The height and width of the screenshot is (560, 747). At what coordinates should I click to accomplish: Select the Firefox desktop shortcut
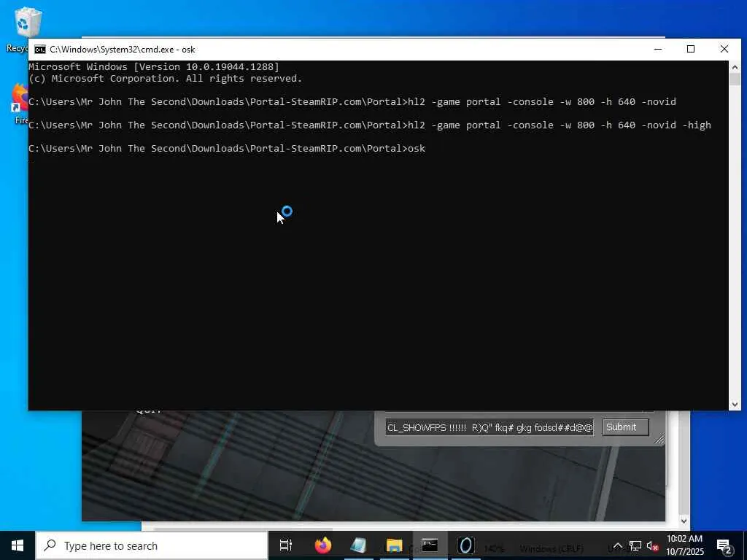pyautogui.click(x=20, y=104)
